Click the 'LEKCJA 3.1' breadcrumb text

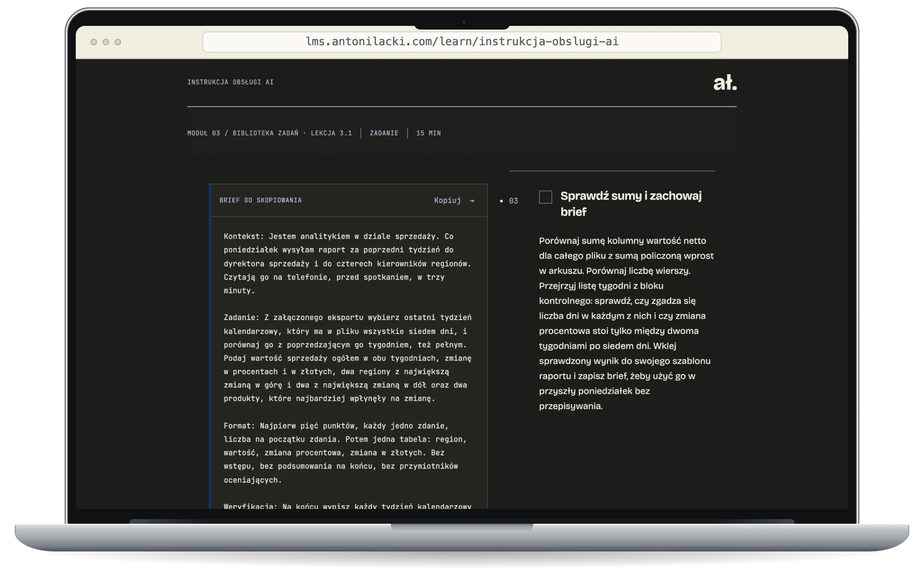click(331, 133)
